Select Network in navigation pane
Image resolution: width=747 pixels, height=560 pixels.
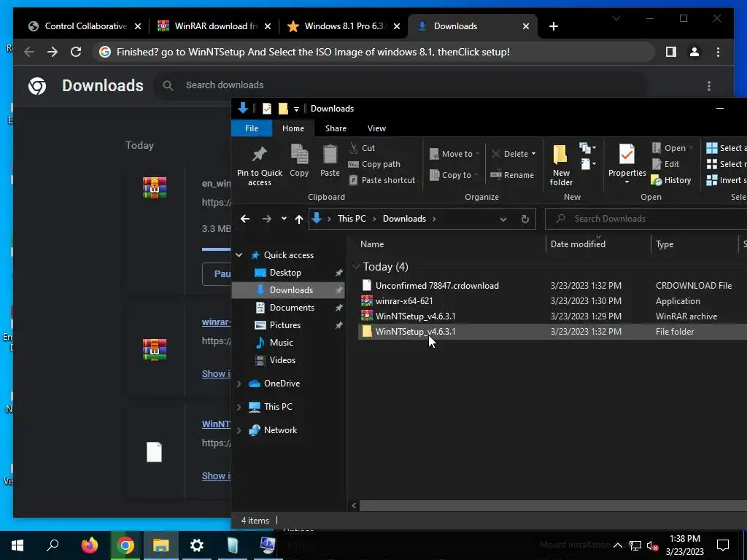280,430
